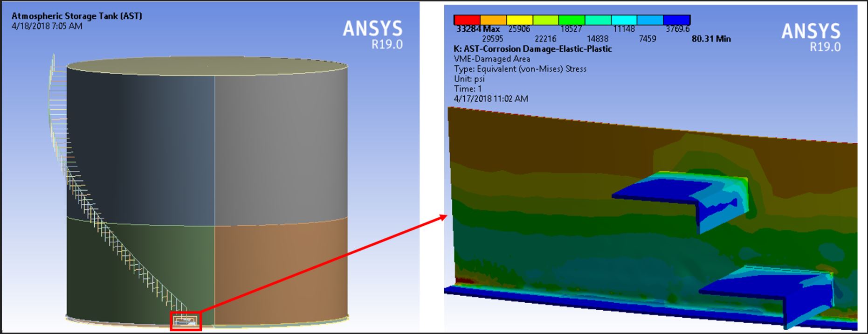Click the '3769.6' legend value

677,29
